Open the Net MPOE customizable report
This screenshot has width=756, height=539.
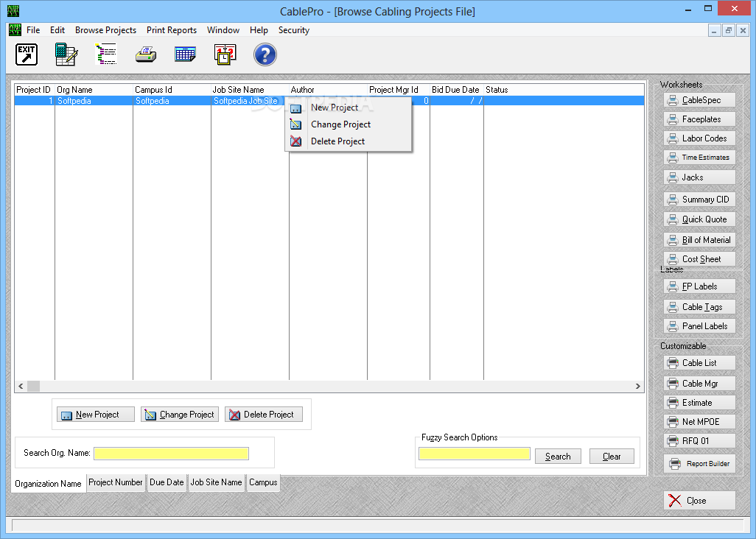click(699, 422)
